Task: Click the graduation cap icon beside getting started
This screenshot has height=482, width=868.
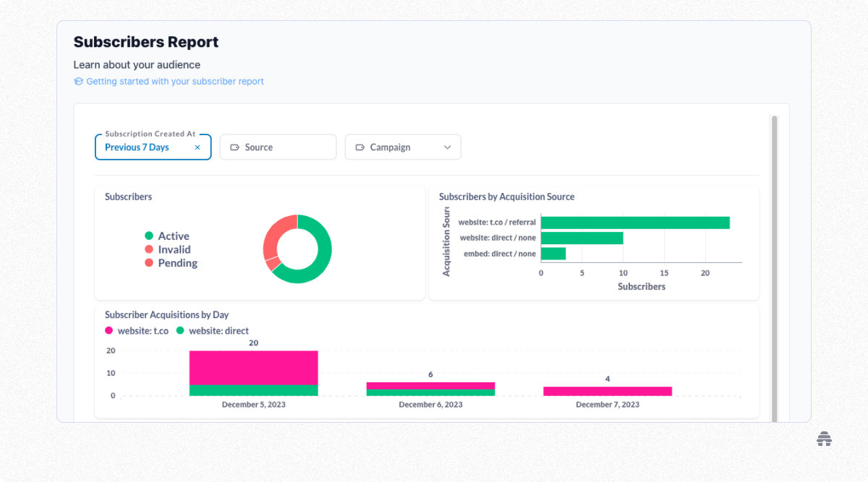Action: click(78, 82)
